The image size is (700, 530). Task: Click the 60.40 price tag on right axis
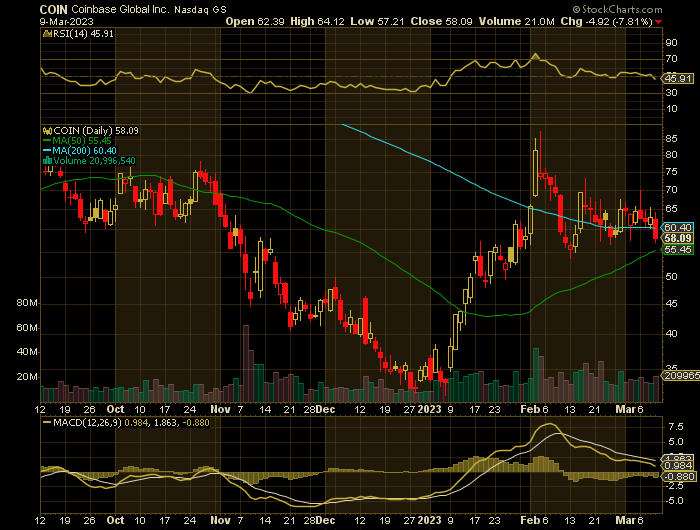pos(678,227)
